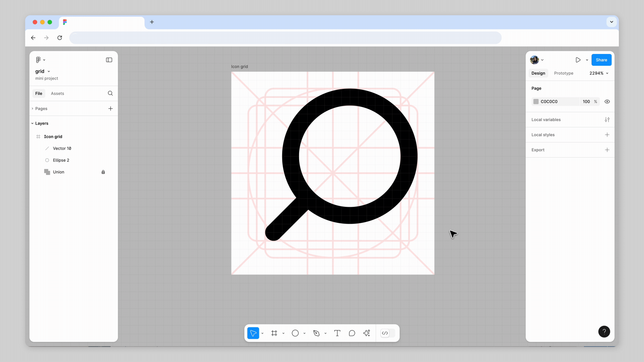Open the Frame tool options chevron
The image size is (644, 362).
click(283, 333)
